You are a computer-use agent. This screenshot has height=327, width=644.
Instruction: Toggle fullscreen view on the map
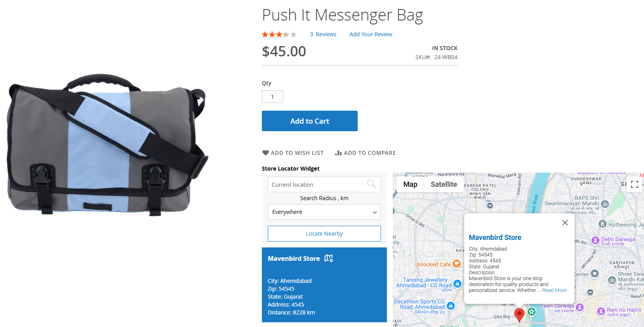click(634, 184)
